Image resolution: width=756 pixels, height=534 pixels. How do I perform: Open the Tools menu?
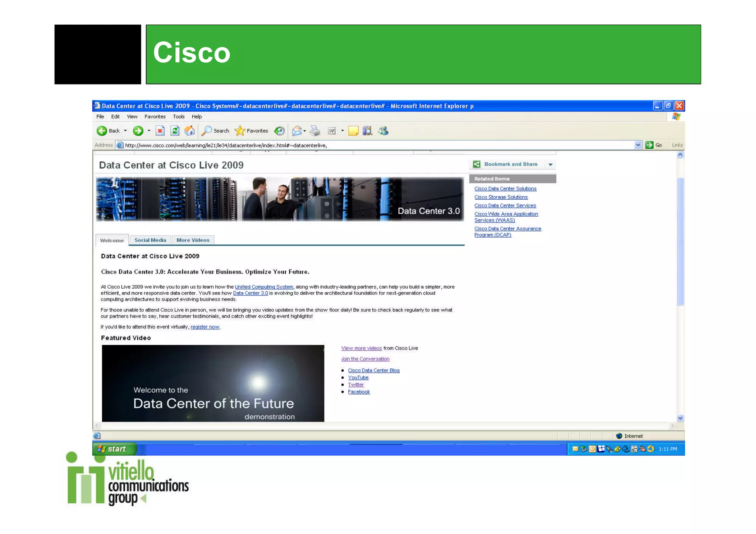click(x=179, y=117)
